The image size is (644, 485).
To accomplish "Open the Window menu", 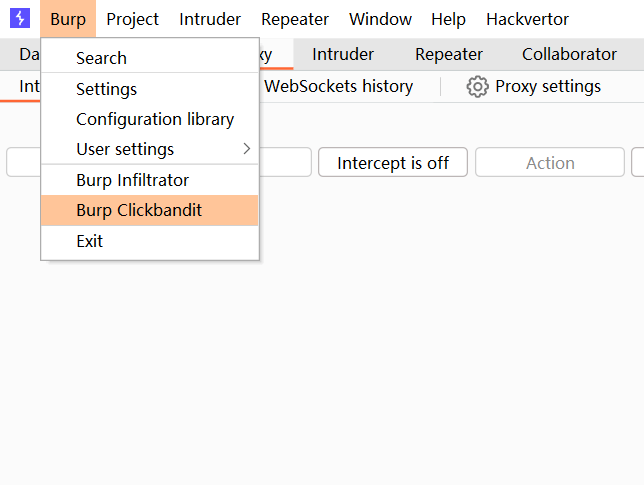I will click(x=380, y=19).
